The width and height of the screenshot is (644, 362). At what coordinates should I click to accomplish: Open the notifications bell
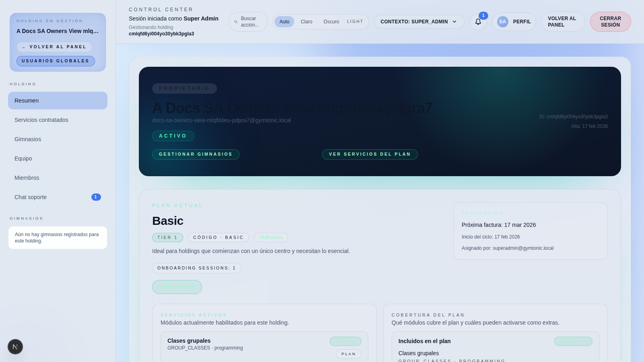coord(478,22)
